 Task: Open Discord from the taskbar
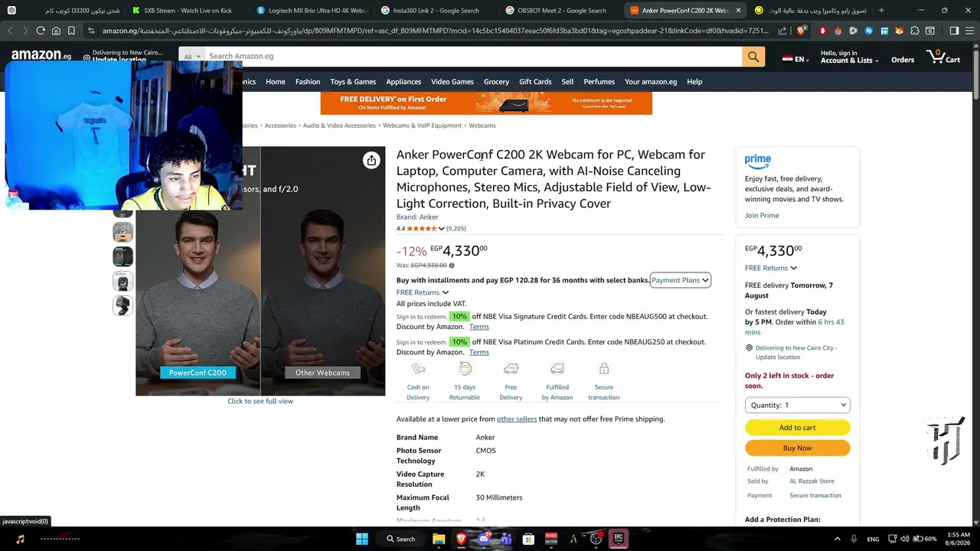click(x=483, y=539)
